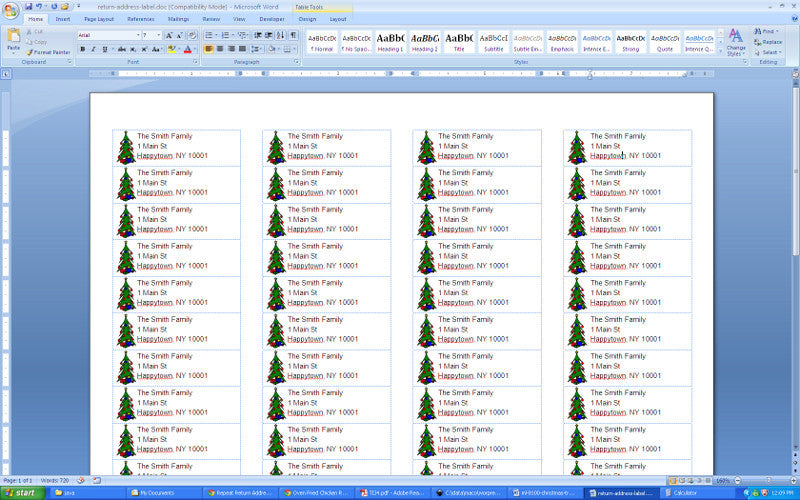The width and height of the screenshot is (800, 500).
Task: Click the Replace button
Action: point(769,42)
